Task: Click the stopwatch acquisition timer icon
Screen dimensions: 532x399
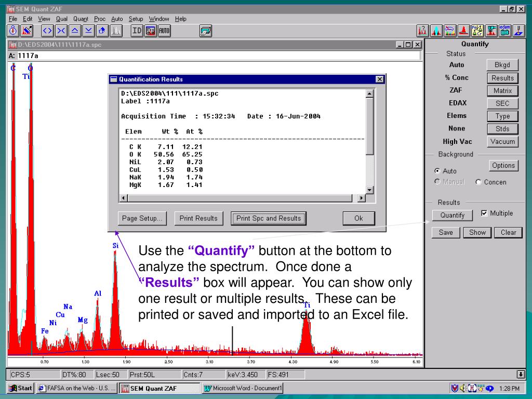Action: tap(13, 31)
